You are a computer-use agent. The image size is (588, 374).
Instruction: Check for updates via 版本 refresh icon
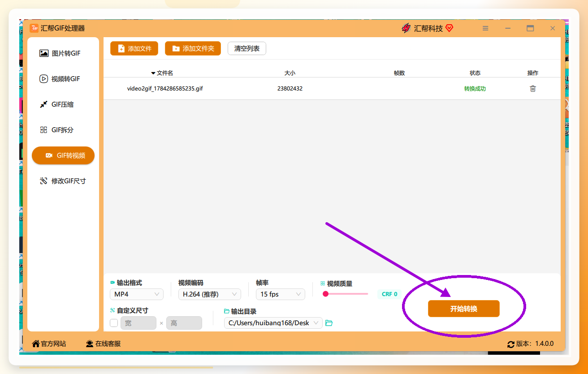(x=511, y=344)
